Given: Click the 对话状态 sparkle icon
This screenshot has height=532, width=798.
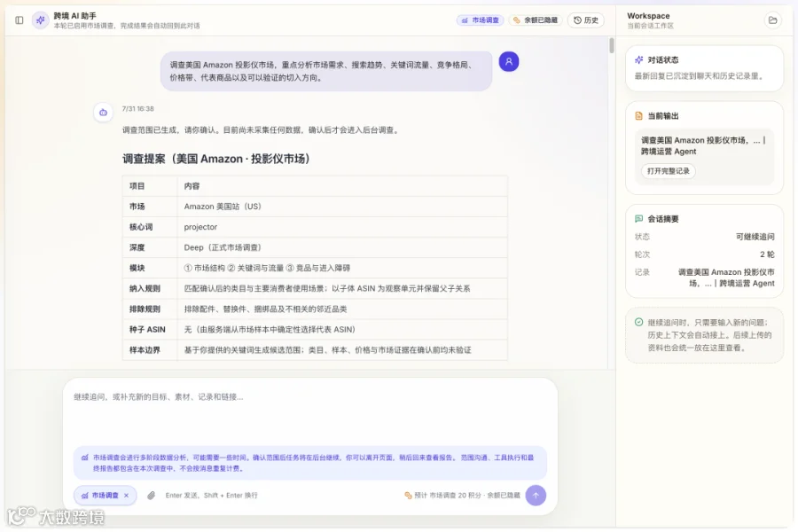Looking at the screenshot, I should point(638,60).
